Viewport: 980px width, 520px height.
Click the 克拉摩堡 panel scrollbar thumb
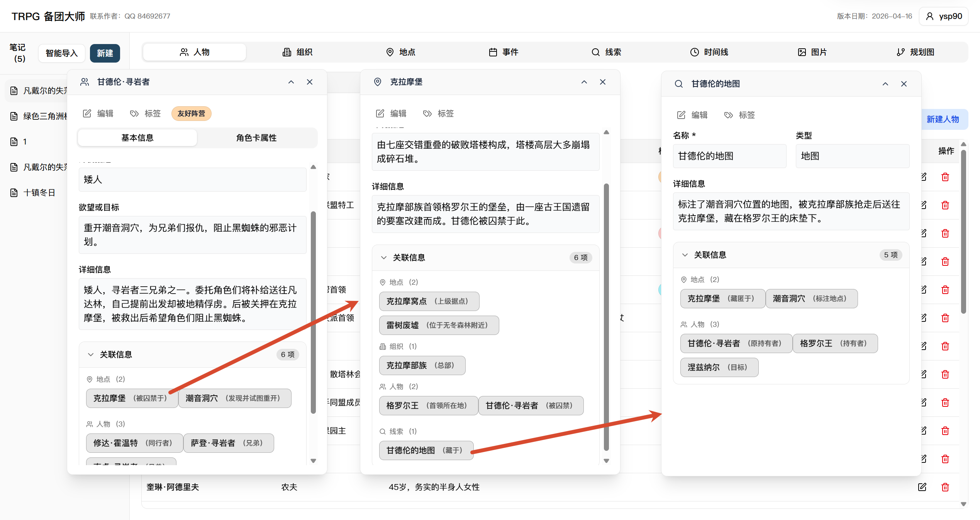point(606,317)
